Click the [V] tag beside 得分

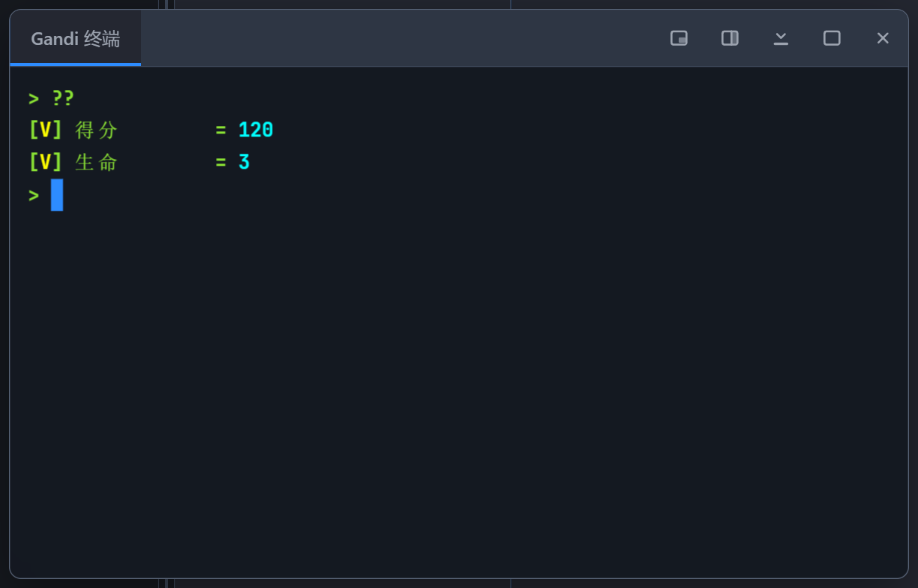click(x=45, y=130)
